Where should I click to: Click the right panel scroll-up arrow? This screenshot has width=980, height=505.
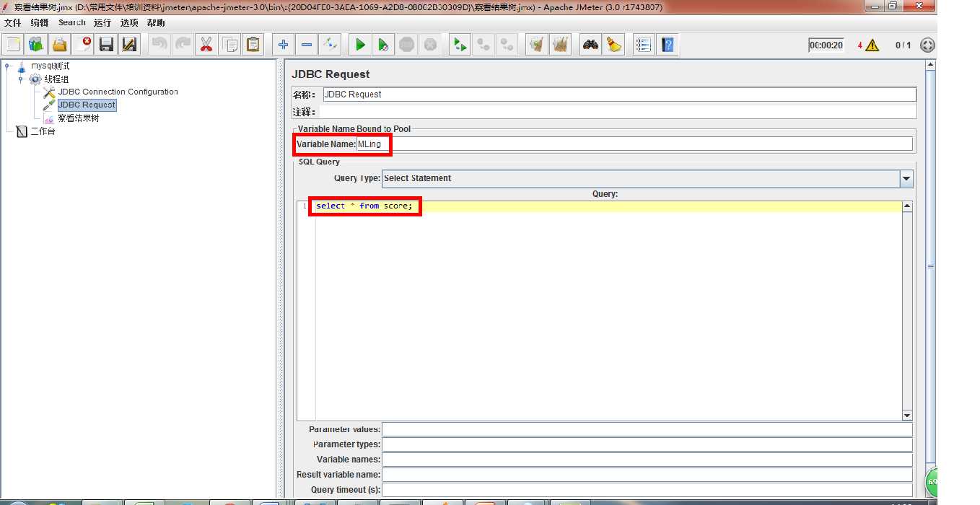click(x=931, y=65)
